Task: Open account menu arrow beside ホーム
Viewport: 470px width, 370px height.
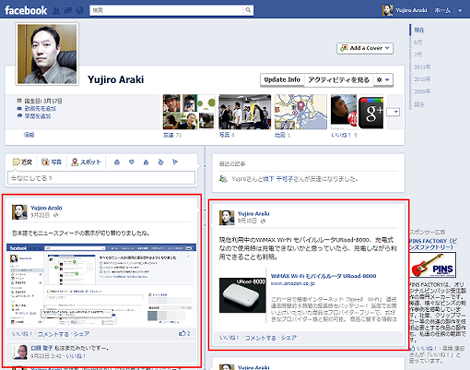Action: click(460, 10)
